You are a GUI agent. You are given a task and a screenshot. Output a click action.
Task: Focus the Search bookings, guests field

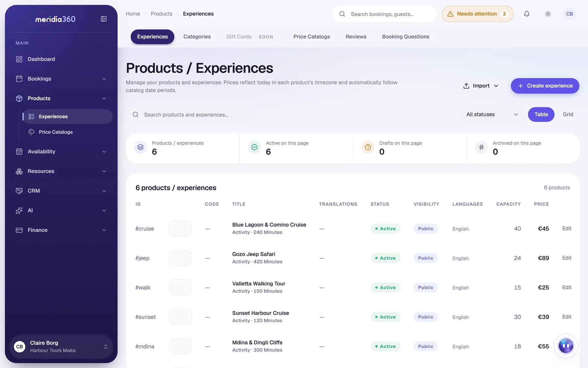(384, 14)
